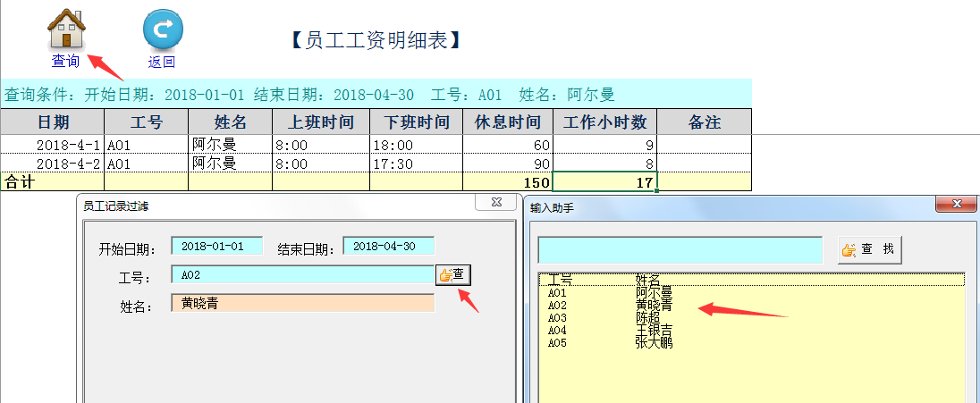Click the 查询条件 summary line
Viewport: 980px width, 403px height.
coord(310,95)
